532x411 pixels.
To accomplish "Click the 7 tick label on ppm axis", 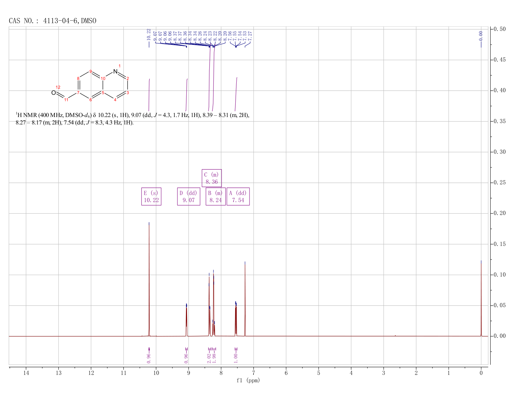I will tap(253, 373).
